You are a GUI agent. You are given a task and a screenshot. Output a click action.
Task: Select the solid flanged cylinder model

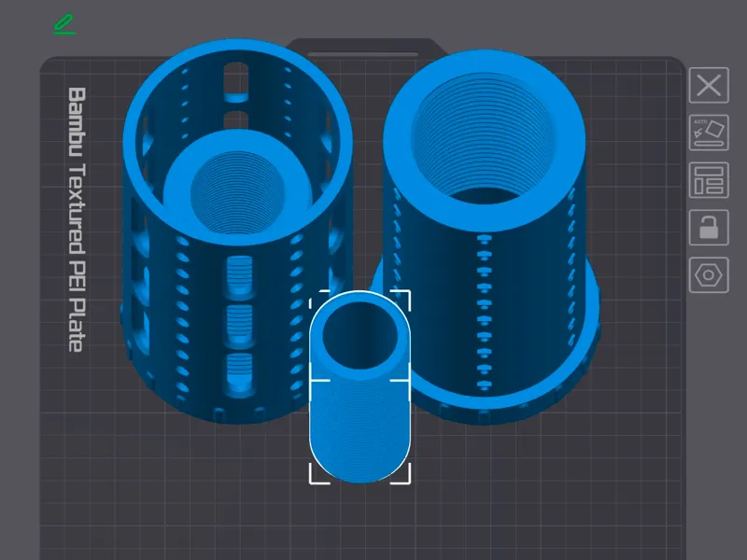486,238
